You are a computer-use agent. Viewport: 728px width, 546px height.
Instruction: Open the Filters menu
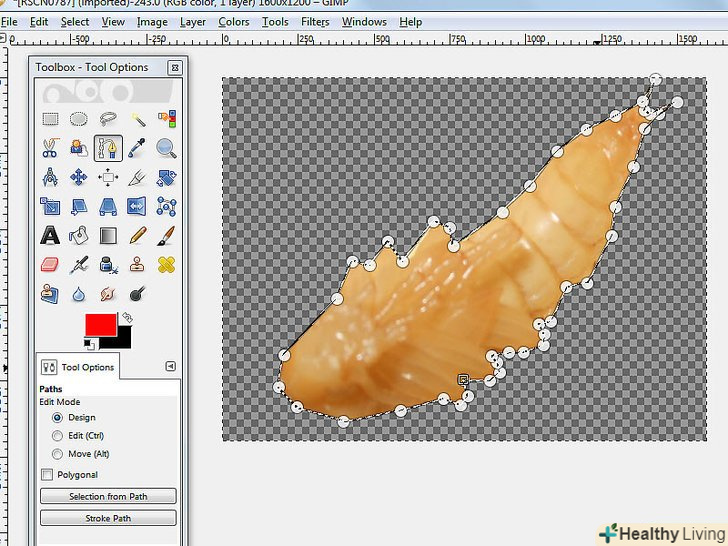click(314, 22)
